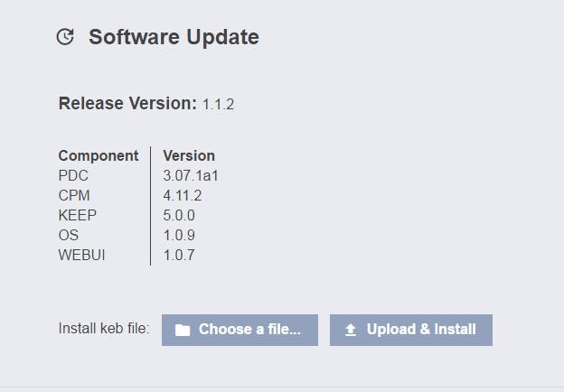Click the Release Version label

pos(127,104)
